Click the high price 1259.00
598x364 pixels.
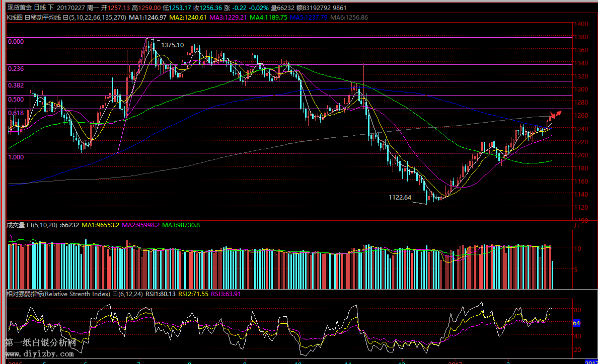149,8
